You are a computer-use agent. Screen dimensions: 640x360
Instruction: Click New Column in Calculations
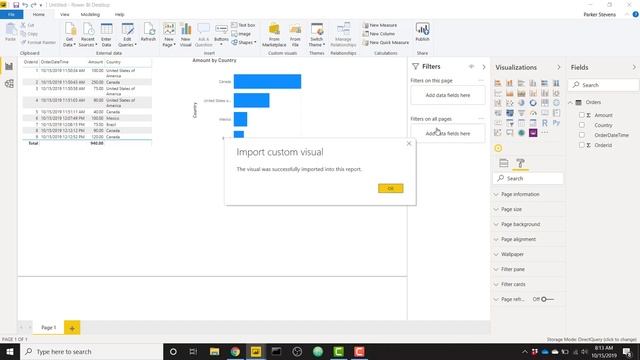click(x=379, y=34)
